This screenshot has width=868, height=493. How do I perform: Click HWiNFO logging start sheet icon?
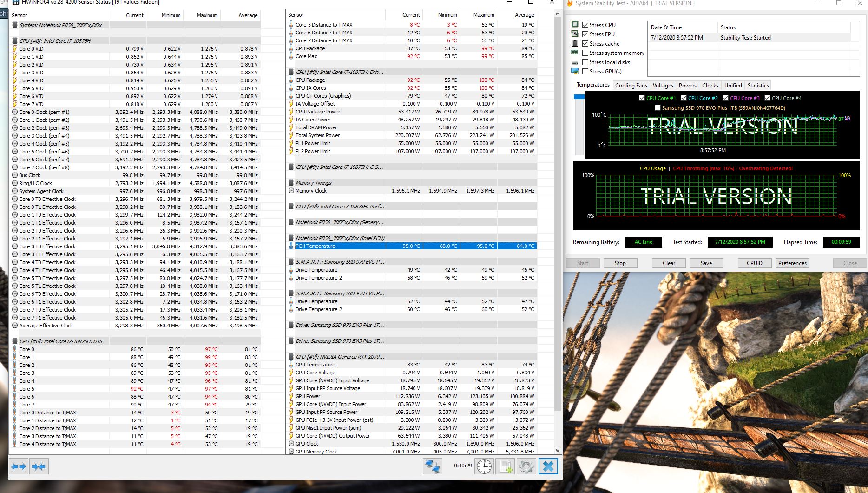[506, 466]
